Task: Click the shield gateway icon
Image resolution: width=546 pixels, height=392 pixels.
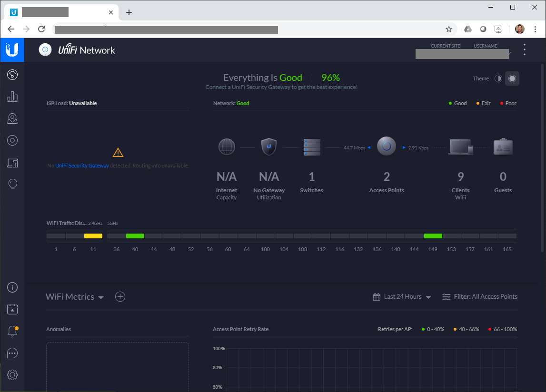Action: point(269,147)
